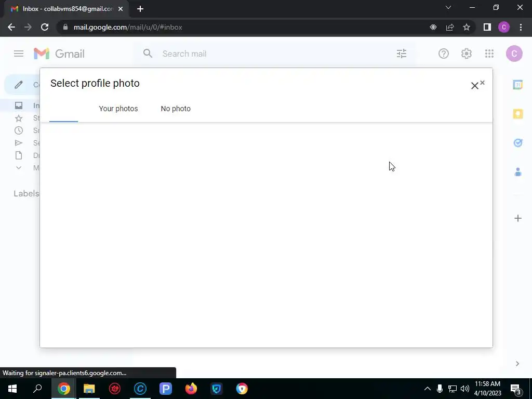The height and width of the screenshot is (399, 532).
Task: Show search options filter icon
Action: pyautogui.click(x=402, y=54)
